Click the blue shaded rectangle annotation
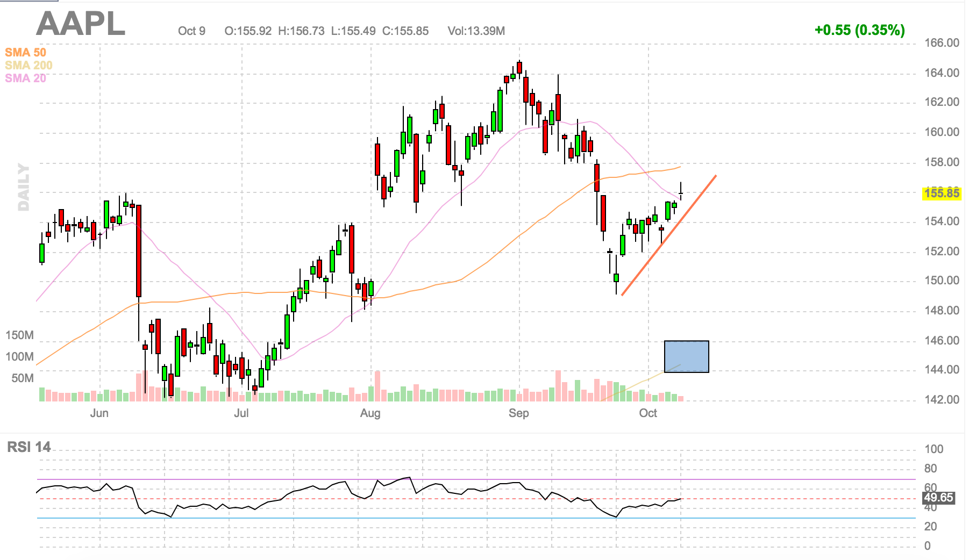The image size is (969, 560). [686, 356]
